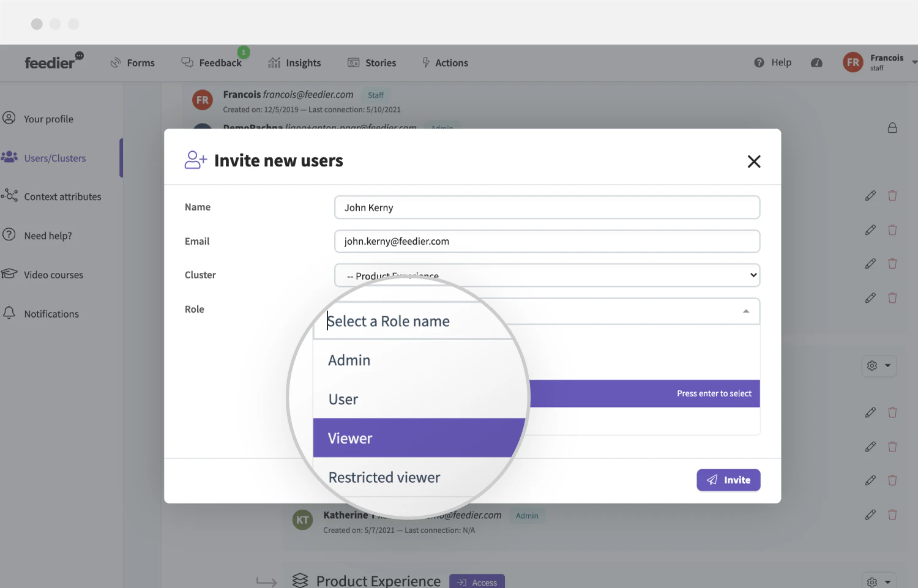
Task: Select the Context attributes sidebar icon
Action: (x=9, y=196)
